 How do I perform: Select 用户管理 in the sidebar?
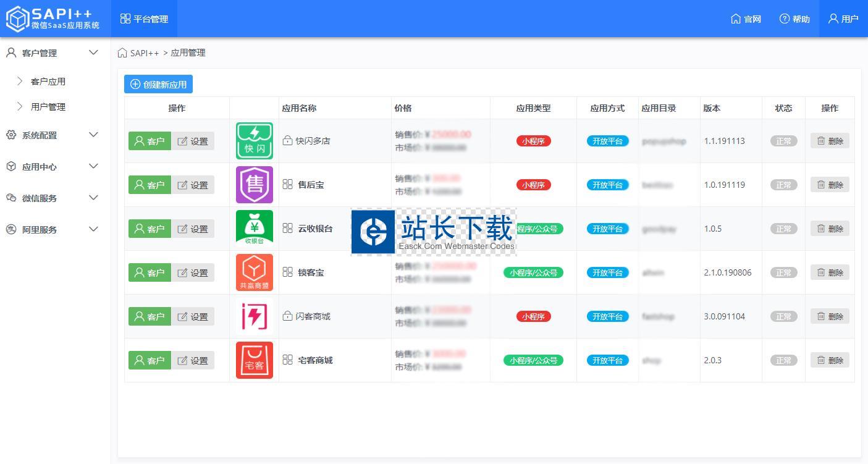[x=48, y=106]
